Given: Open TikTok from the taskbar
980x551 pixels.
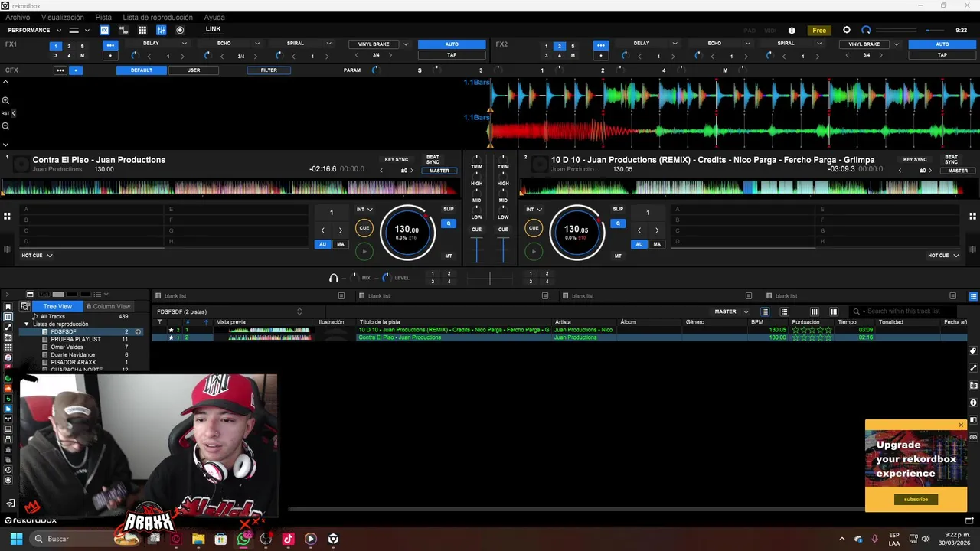Looking at the screenshot, I should coord(288,539).
